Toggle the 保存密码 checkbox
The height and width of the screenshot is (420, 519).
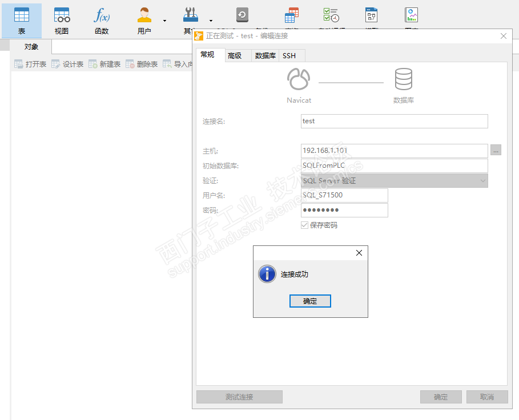[304, 225]
